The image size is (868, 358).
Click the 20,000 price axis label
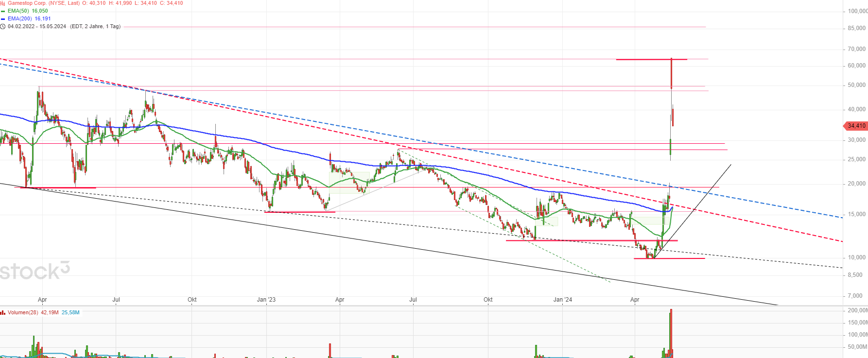pyautogui.click(x=856, y=184)
